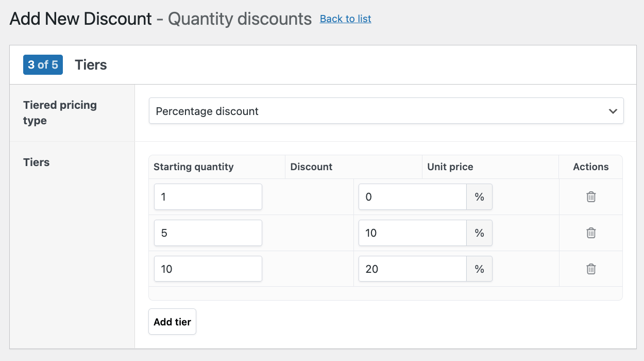Image resolution: width=644 pixels, height=361 pixels.
Task: Click the discount field showing 0
Action: [412, 197]
